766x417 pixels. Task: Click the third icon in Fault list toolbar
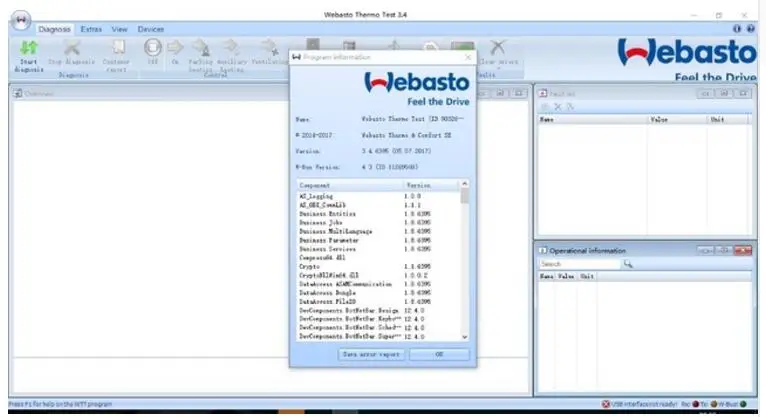click(x=570, y=106)
